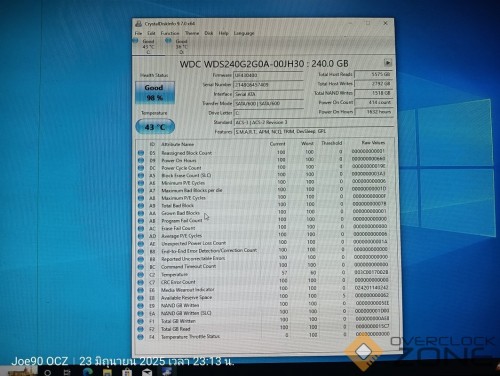Click the Raw Values column header

(373, 143)
